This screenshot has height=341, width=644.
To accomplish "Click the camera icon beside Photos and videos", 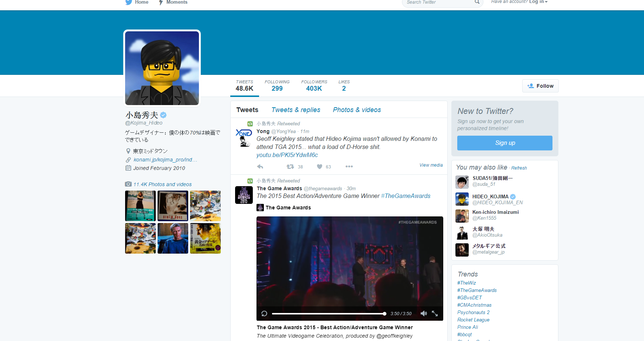I will pos(128,184).
